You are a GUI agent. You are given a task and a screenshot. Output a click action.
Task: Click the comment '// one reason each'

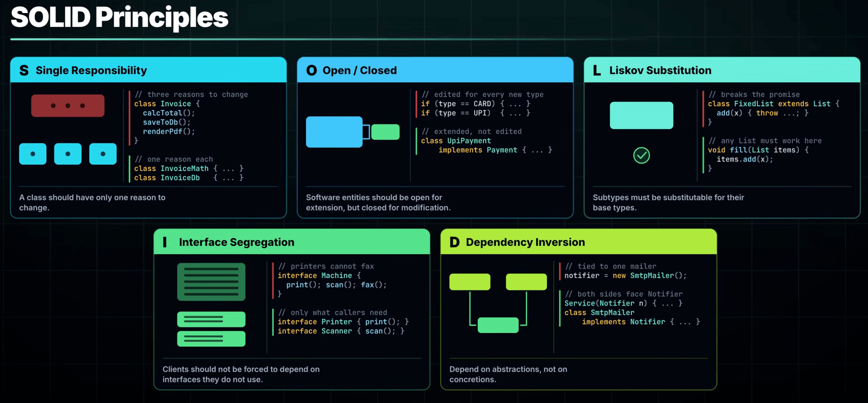pyautogui.click(x=174, y=159)
